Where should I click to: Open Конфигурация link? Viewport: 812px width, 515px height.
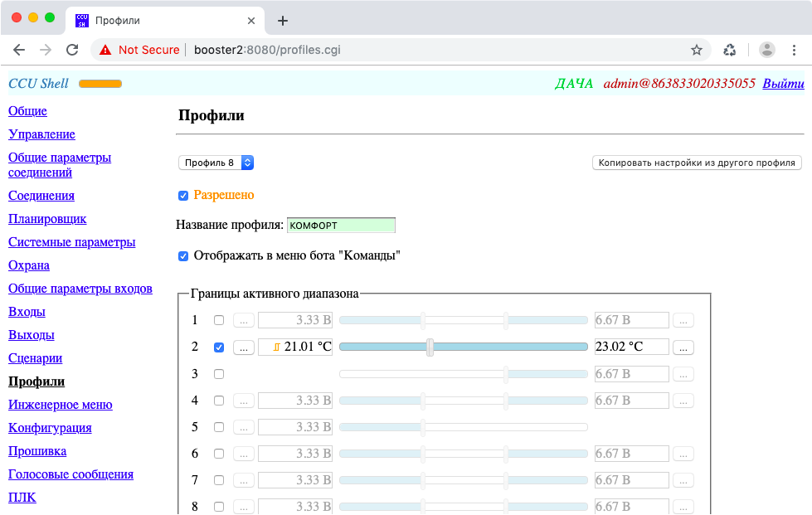pyautogui.click(x=50, y=428)
